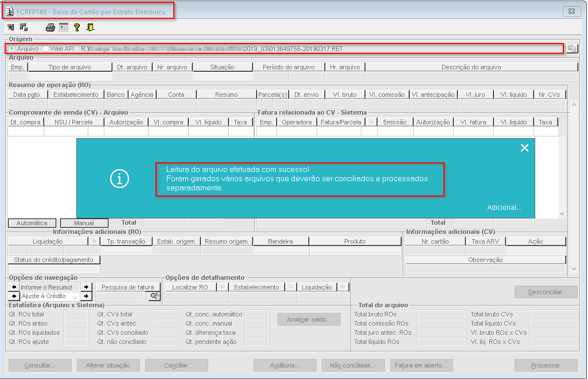Click the file browse icon beside path field
The image size is (588, 379).
(571, 48)
